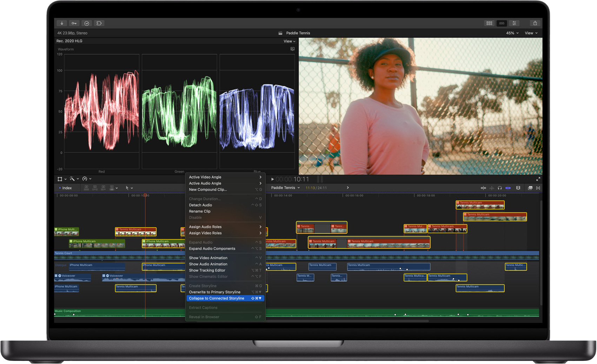The width and height of the screenshot is (597, 364).
Task: Click the Import Media arrow icon
Action: pyautogui.click(x=62, y=23)
